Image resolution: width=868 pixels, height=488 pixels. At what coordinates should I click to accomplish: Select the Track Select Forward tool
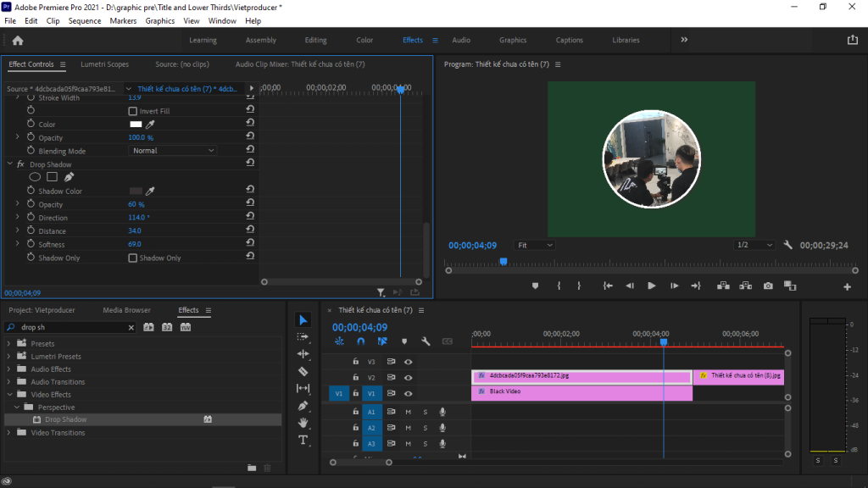click(x=303, y=337)
